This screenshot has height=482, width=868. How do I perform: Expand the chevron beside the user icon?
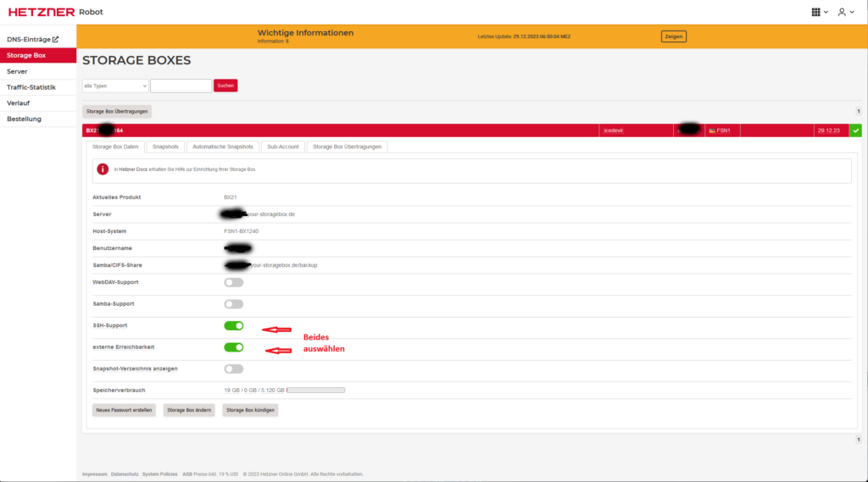[x=852, y=12]
